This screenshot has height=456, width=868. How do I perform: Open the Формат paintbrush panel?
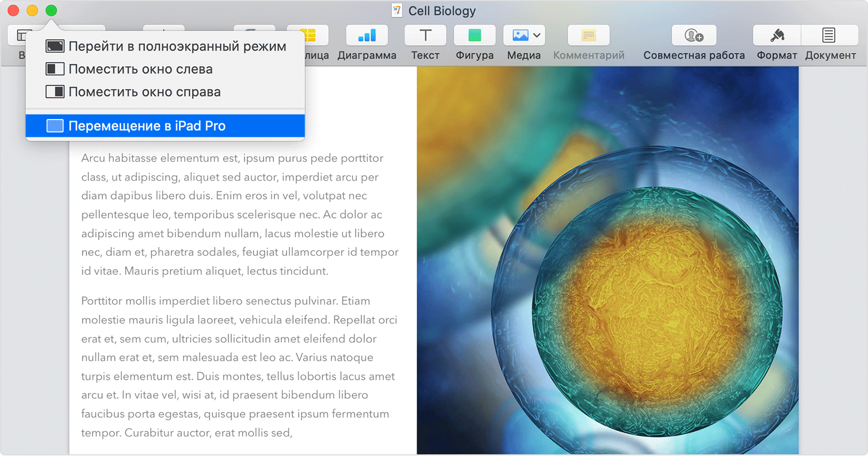click(777, 36)
